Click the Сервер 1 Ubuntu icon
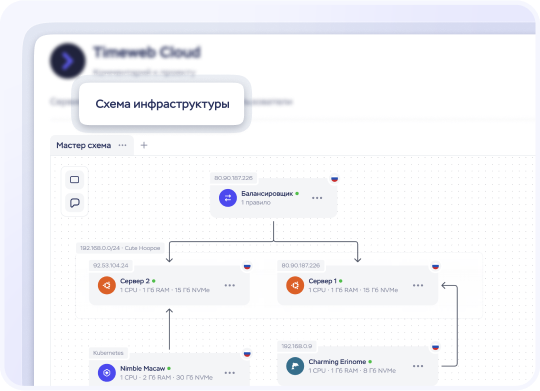The width and height of the screenshot is (540, 391). point(295,285)
